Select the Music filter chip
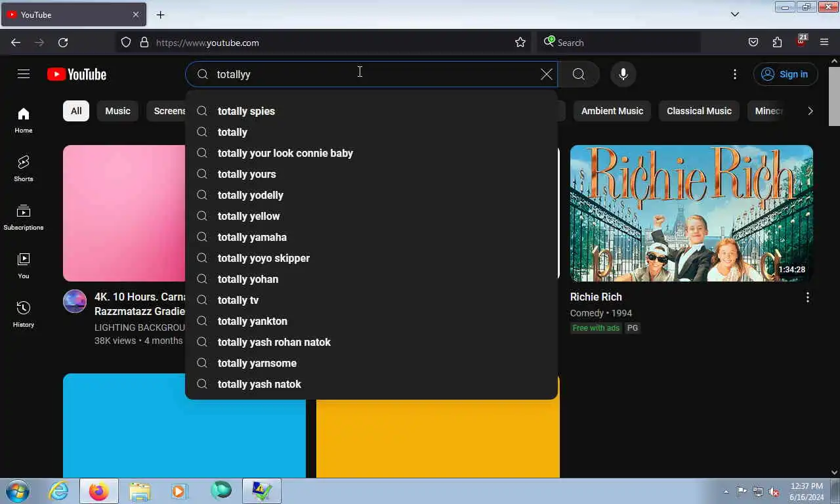The height and width of the screenshot is (504, 840). pyautogui.click(x=118, y=111)
